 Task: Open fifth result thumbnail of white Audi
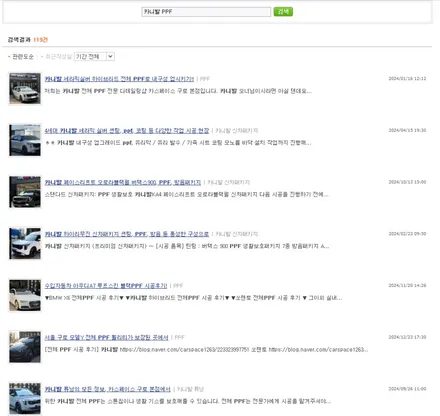(25, 295)
